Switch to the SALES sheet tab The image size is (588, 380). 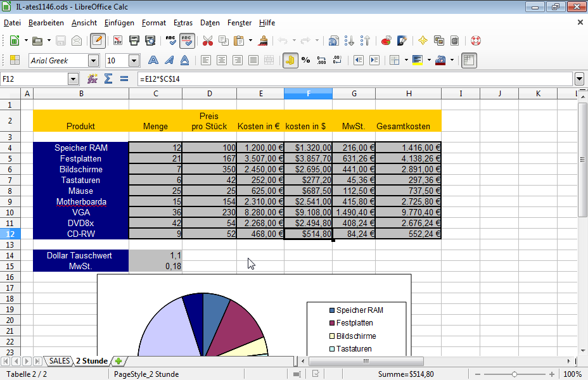60,361
